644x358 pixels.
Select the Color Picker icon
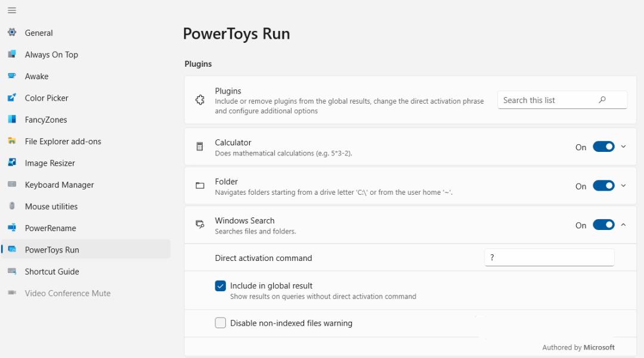(x=12, y=98)
